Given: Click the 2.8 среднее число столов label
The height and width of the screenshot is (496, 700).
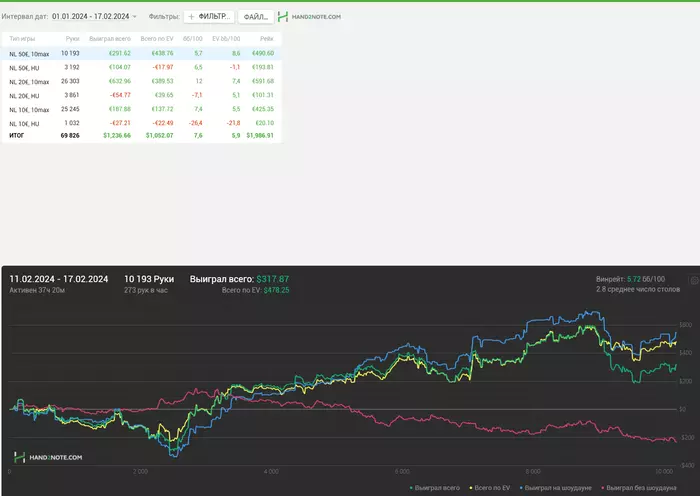Looking at the screenshot, I should (x=638, y=289).
